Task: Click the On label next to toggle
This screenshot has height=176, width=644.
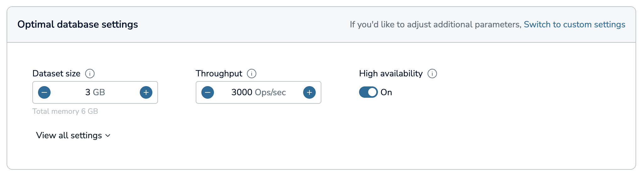Action: 386,92
